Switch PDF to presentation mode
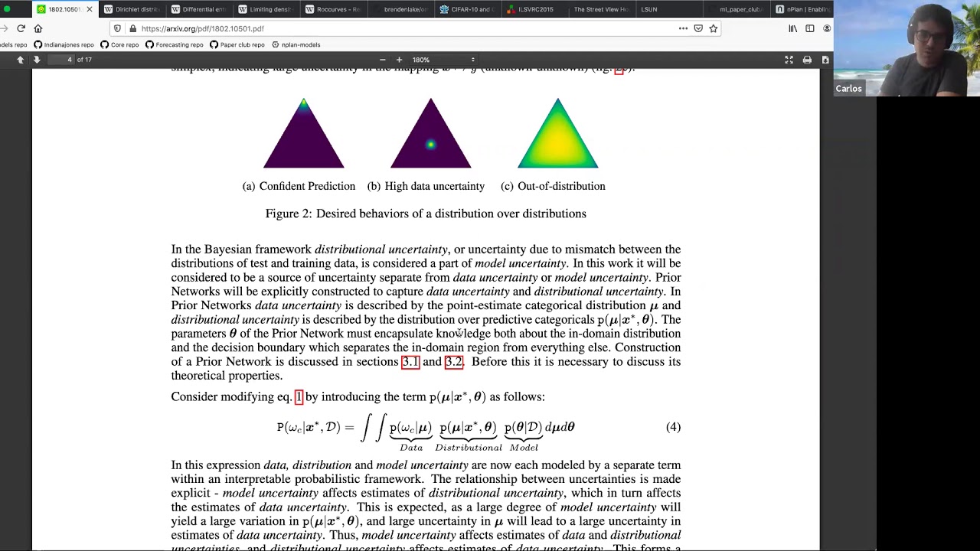Image resolution: width=980 pixels, height=551 pixels. 789,60
